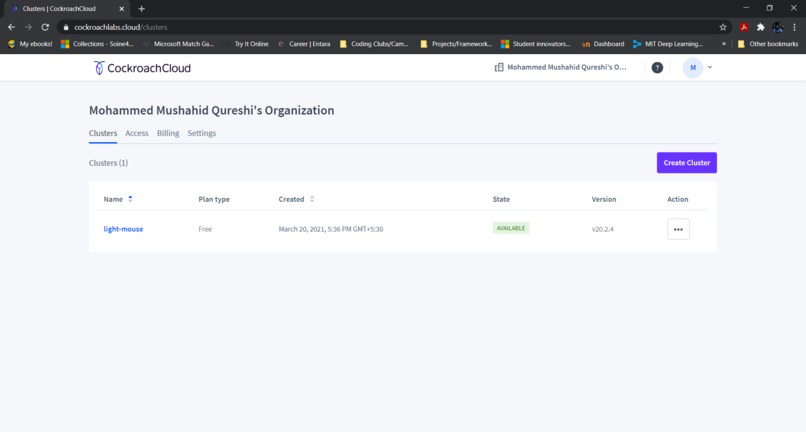Open the three-dot action menu for light-mouse
The image size is (806, 432).
tap(678, 229)
